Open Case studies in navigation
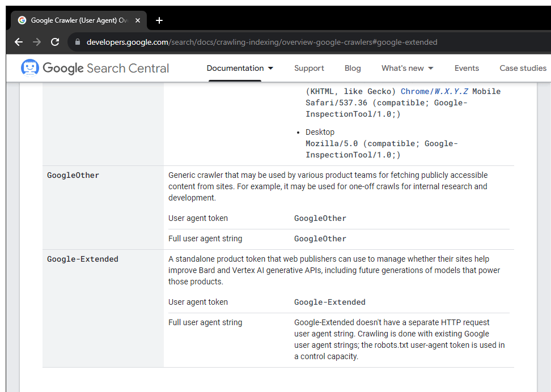Screen dimensions: 551x392 [523, 68]
